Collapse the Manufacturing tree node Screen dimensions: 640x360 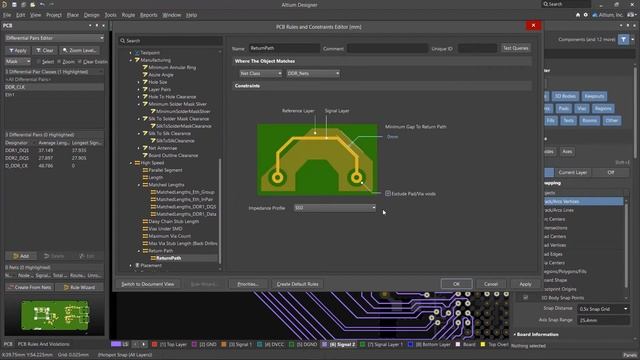pyautogui.click(x=131, y=60)
